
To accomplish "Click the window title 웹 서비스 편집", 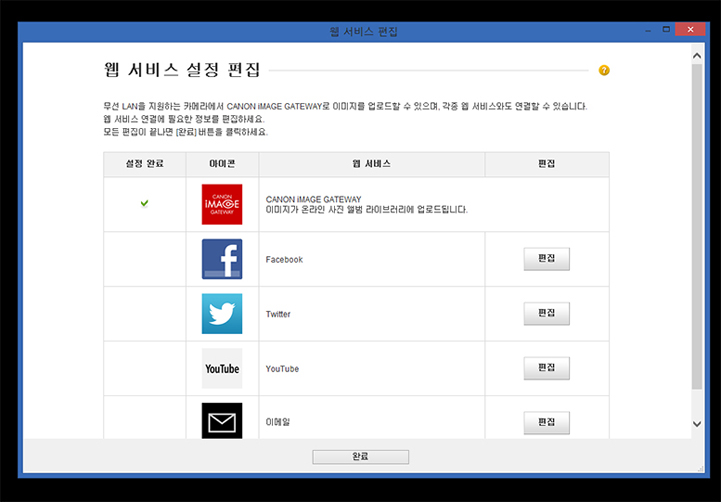I will pyautogui.click(x=363, y=32).
